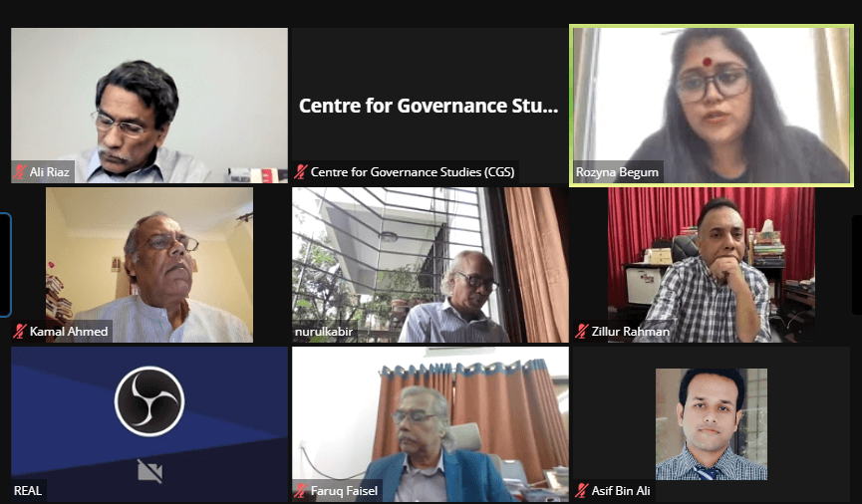Click the muted mic icon beside Centre for Governance Studies (CGS)
Screen dimensions: 862x504
(x=301, y=172)
